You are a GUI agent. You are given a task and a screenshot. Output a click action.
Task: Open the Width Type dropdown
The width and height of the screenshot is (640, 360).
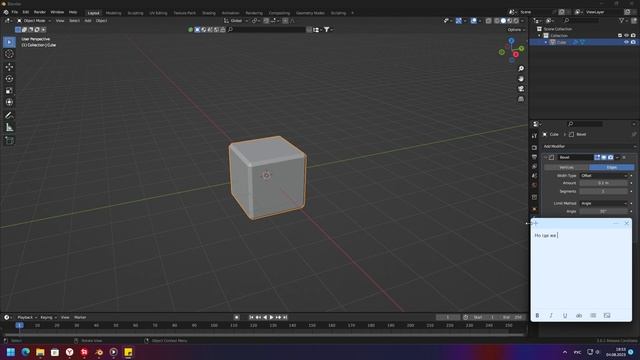pos(604,176)
